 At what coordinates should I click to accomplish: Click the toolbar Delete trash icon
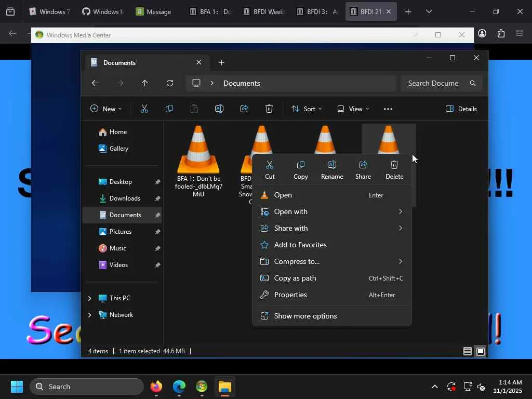tap(269, 109)
